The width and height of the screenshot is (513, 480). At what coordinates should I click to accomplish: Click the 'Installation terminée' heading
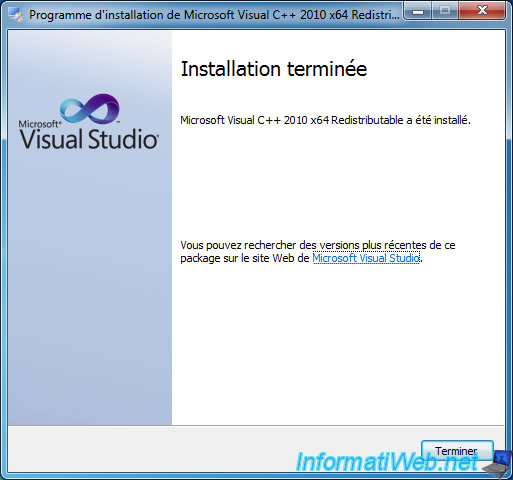pyautogui.click(x=274, y=69)
